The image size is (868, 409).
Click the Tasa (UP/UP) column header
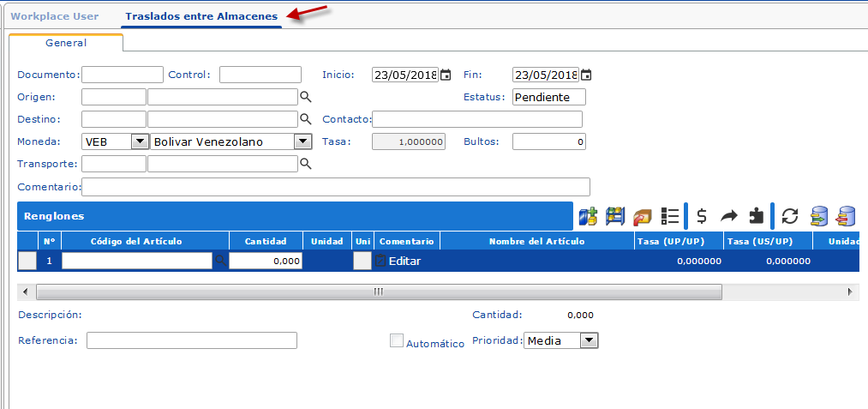[x=679, y=241]
